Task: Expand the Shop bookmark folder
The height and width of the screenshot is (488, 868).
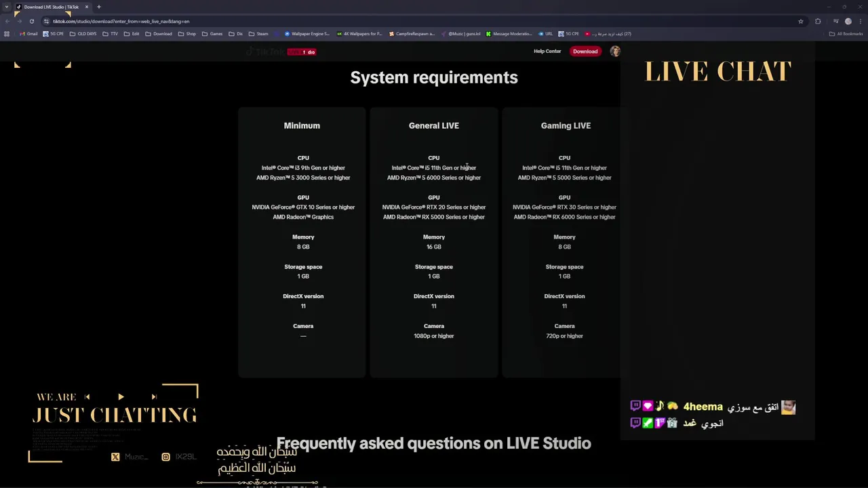Action: 186,34
